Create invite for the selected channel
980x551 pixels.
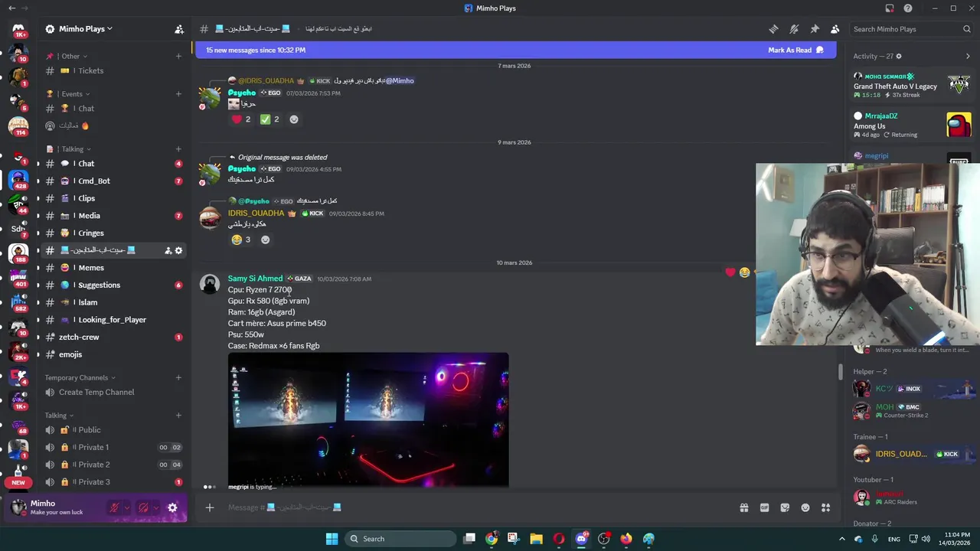click(168, 250)
